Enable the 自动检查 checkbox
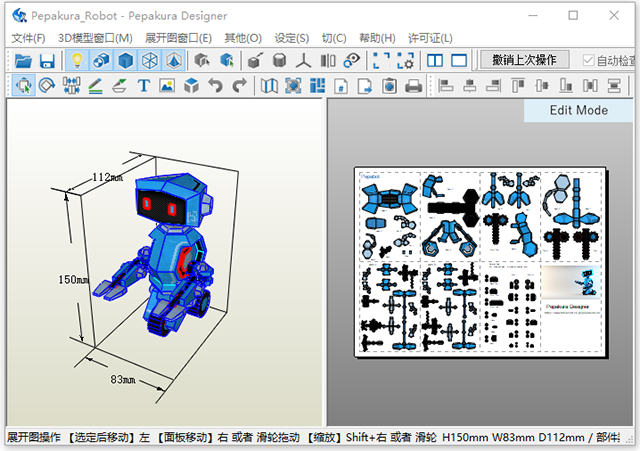The height and width of the screenshot is (451, 640). click(589, 61)
